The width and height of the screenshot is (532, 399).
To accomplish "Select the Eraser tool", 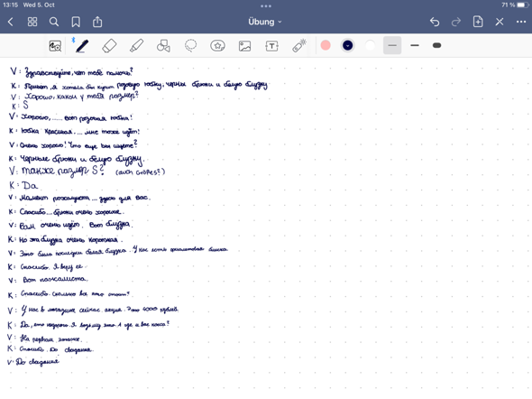I will coord(109,46).
